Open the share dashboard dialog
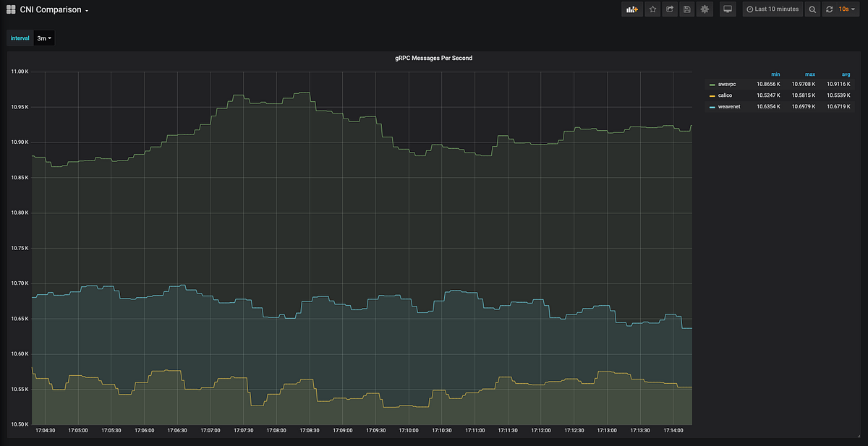 [670, 9]
